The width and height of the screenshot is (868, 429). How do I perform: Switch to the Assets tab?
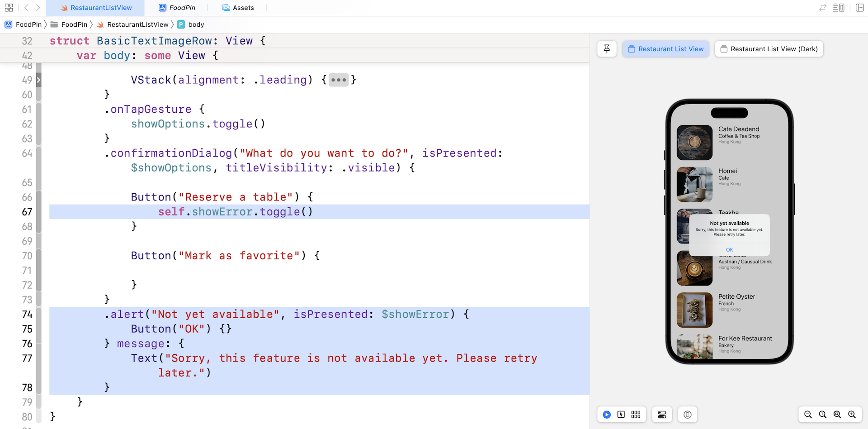coord(238,8)
